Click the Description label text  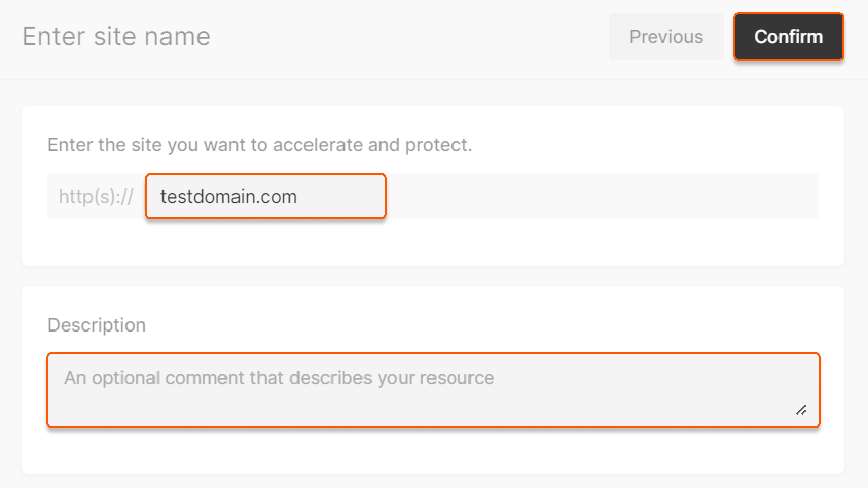(x=97, y=325)
